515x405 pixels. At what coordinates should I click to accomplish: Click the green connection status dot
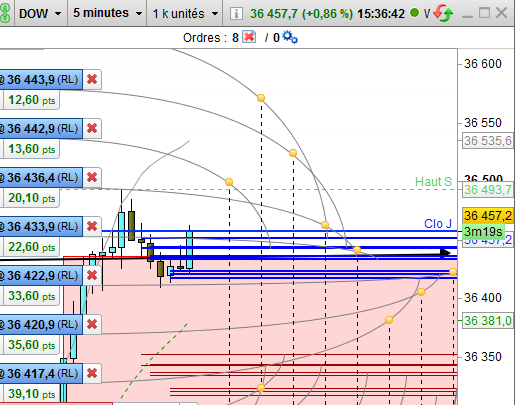click(x=414, y=13)
